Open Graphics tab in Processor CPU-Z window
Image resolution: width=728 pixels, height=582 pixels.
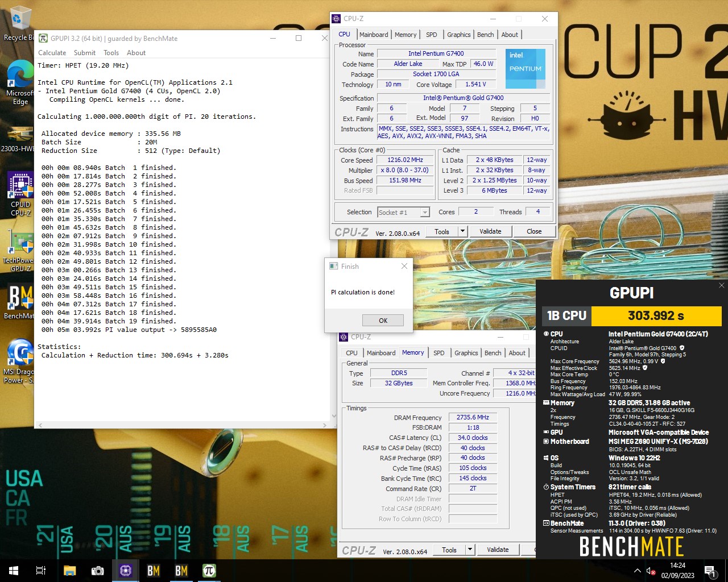[458, 35]
